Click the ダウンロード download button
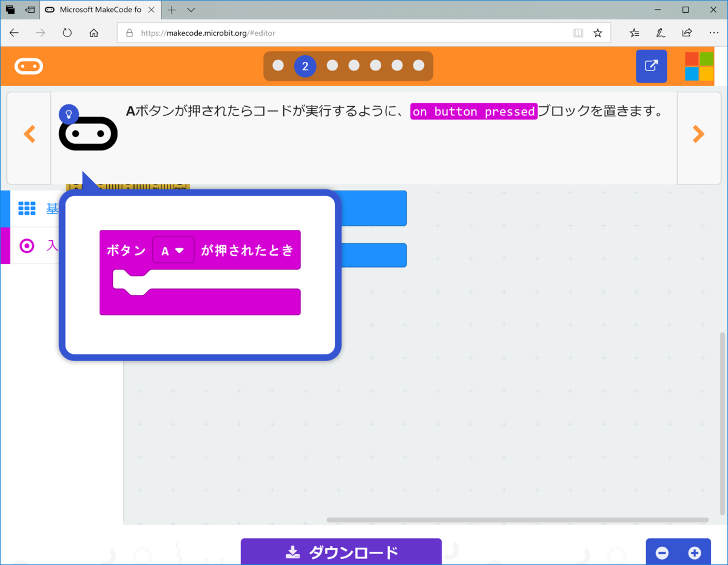Viewport: 728px width, 565px height. coord(341,551)
